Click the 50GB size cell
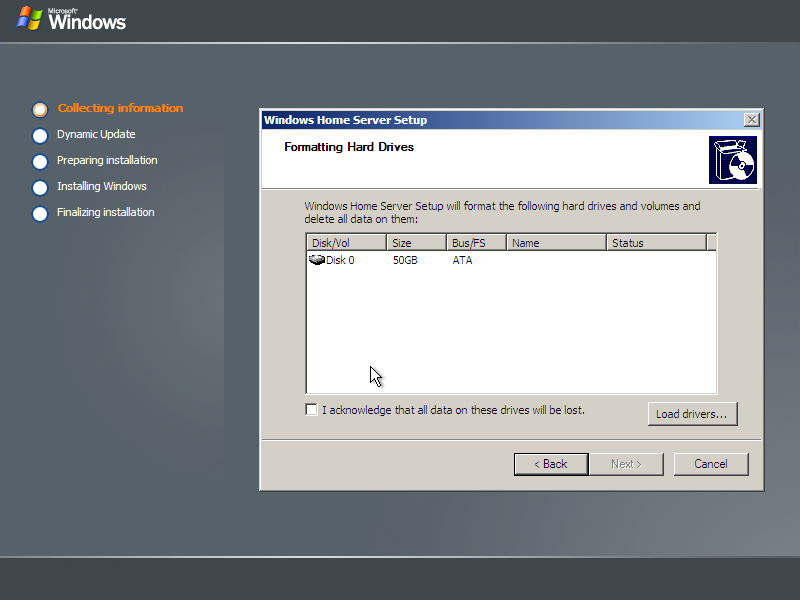This screenshot has height=600, width=800. (405, 260)
